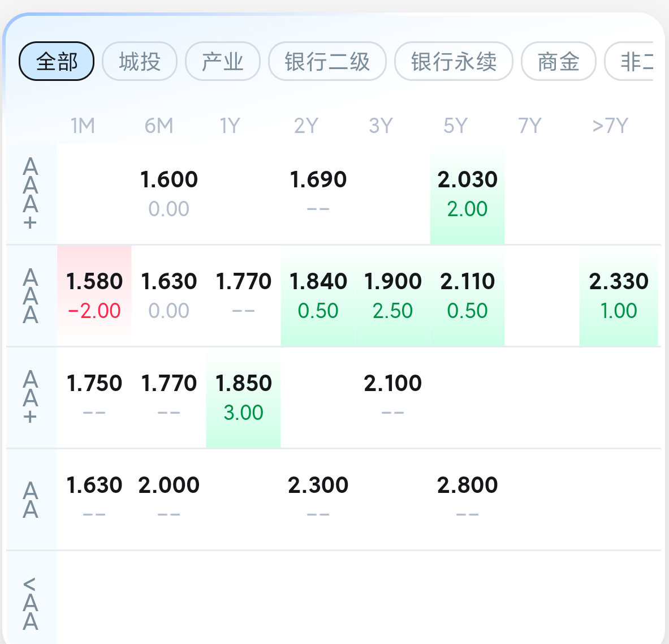Select the AAA+ rating row label
Screen dimensions: 669x644
[x=31, y=194]
